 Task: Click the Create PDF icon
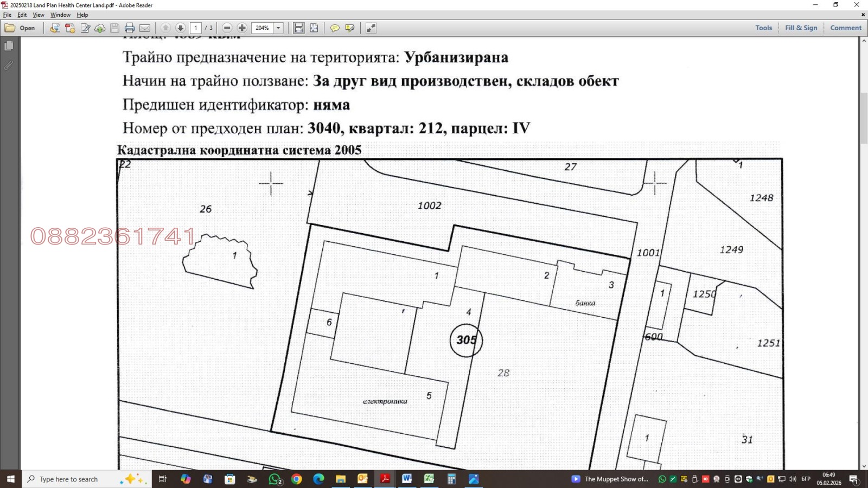pos(70,28)
